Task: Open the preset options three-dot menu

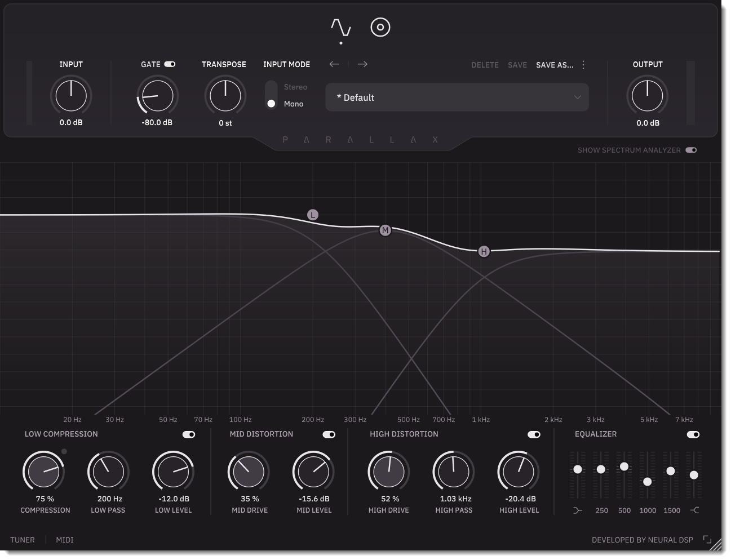Action: 583,65
